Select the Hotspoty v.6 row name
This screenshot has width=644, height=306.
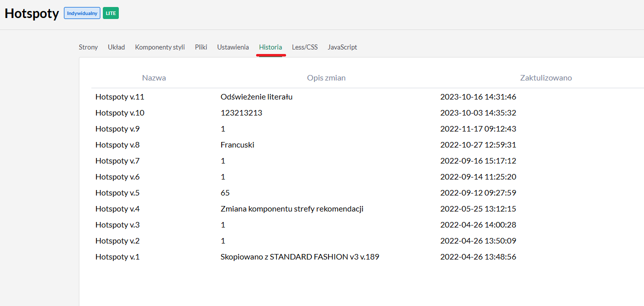[x=118, y=177]
